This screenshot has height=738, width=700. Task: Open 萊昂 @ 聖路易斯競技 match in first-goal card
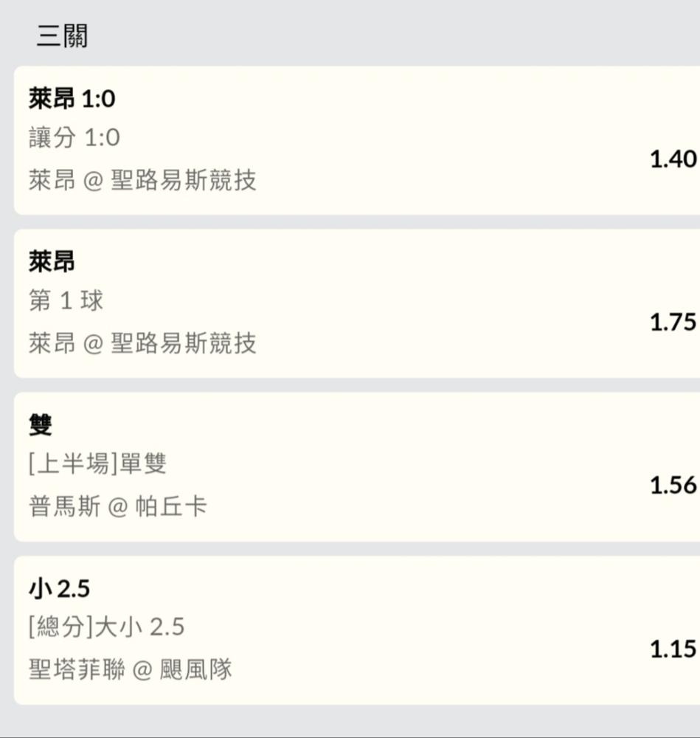point(142,344)
